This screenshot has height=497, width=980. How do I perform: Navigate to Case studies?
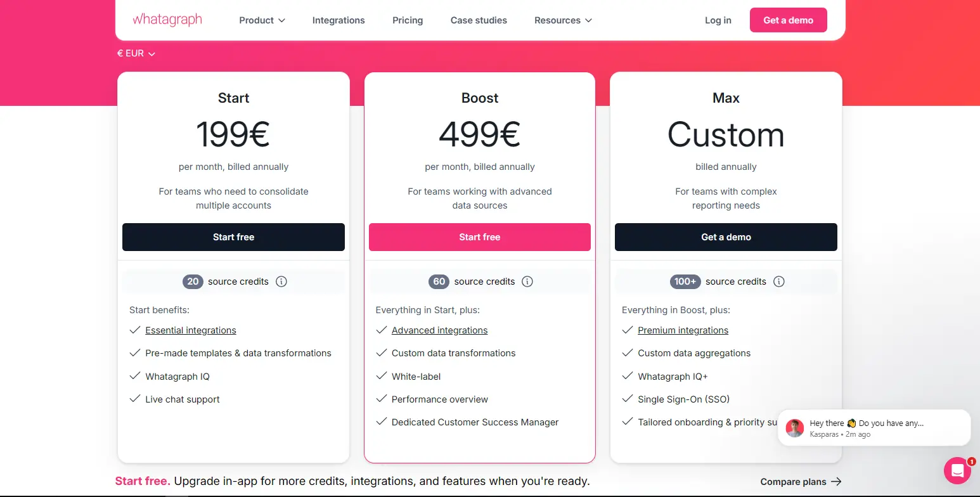click(479, 20)
